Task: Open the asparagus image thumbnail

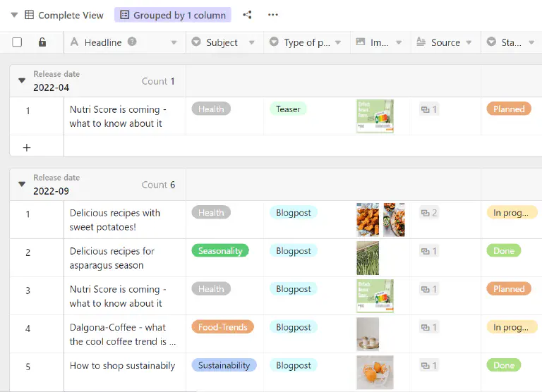Action: (x=368, y=258)
